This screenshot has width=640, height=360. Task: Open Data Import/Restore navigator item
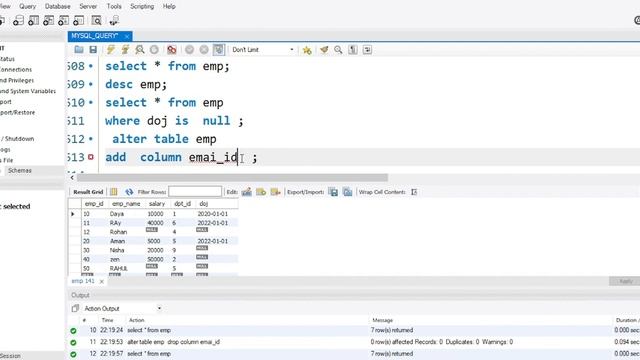[x=17, y=113]
